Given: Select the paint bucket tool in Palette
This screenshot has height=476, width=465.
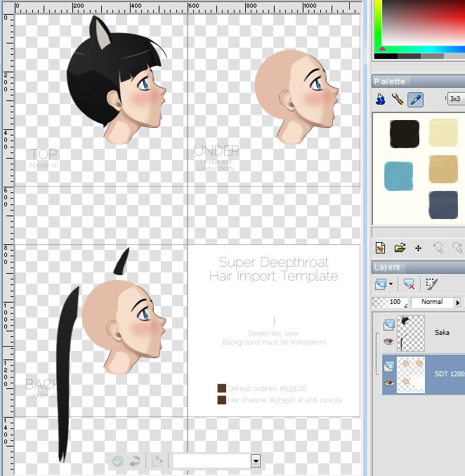Looking at the screenshot, I should (380, 100).
